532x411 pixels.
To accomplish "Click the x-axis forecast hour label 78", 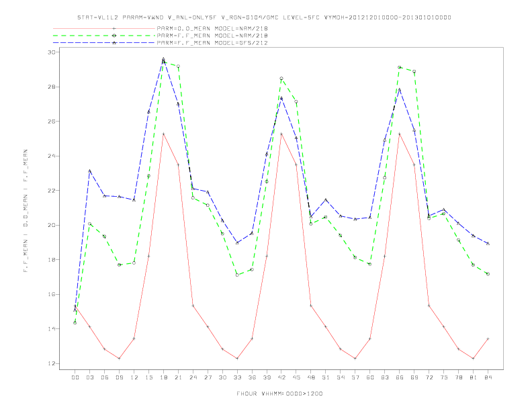I will 459,377.
